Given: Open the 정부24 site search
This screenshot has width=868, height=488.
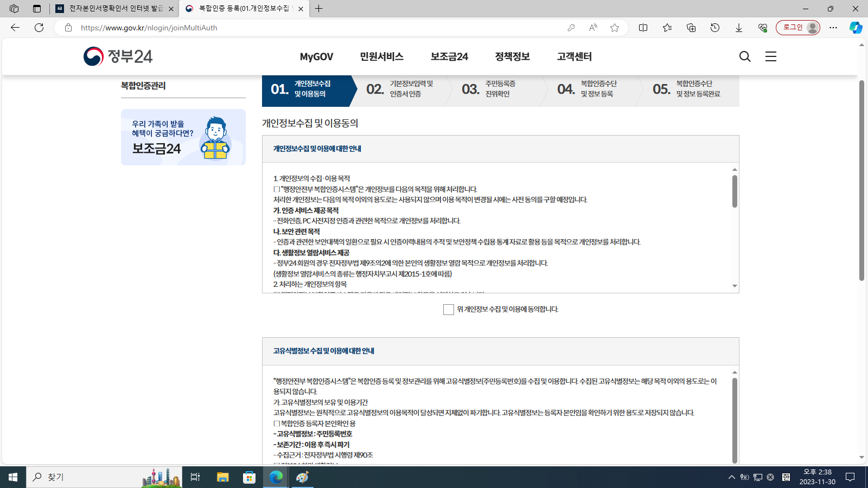Looking at the screenshot, I should point(744,56).
